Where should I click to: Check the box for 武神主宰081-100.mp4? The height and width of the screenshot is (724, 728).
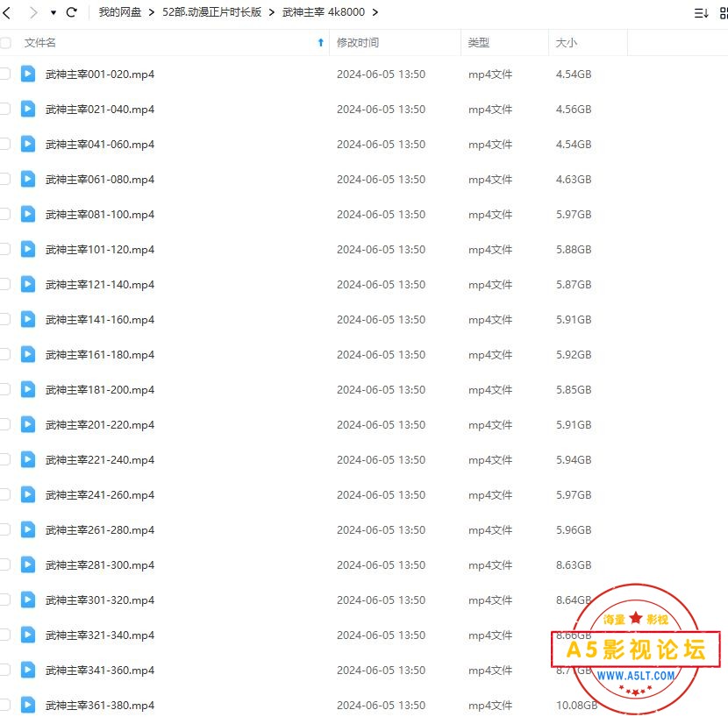[x=5, y=214]
